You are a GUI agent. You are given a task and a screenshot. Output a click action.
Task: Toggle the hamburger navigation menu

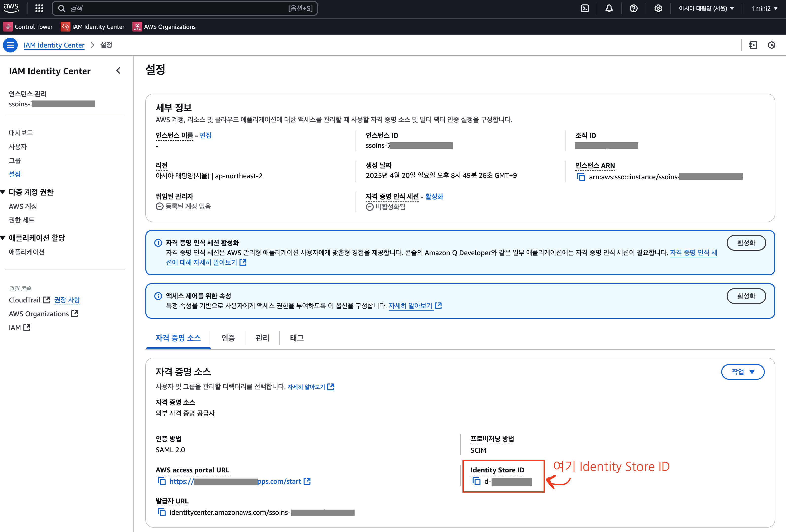click(10, 45)
